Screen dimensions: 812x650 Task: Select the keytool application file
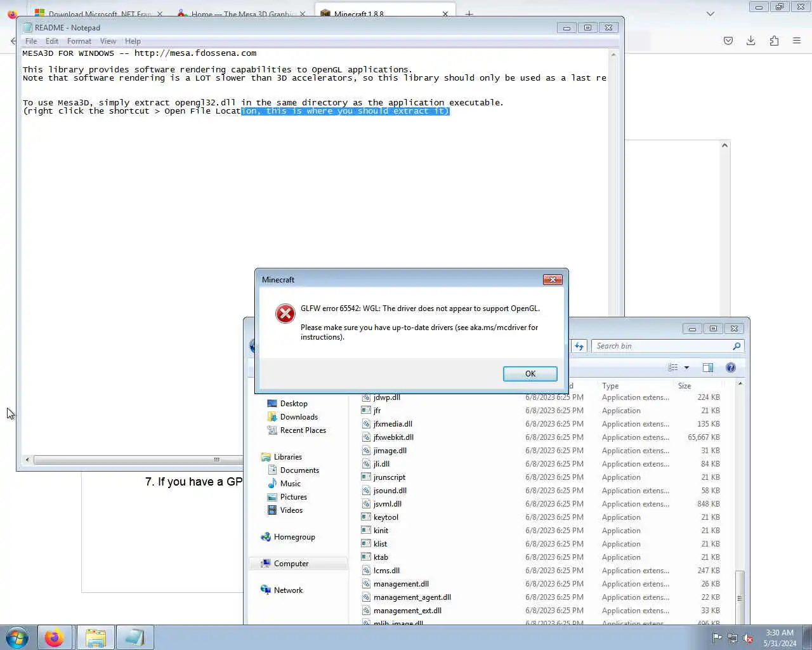pos(386,517)
